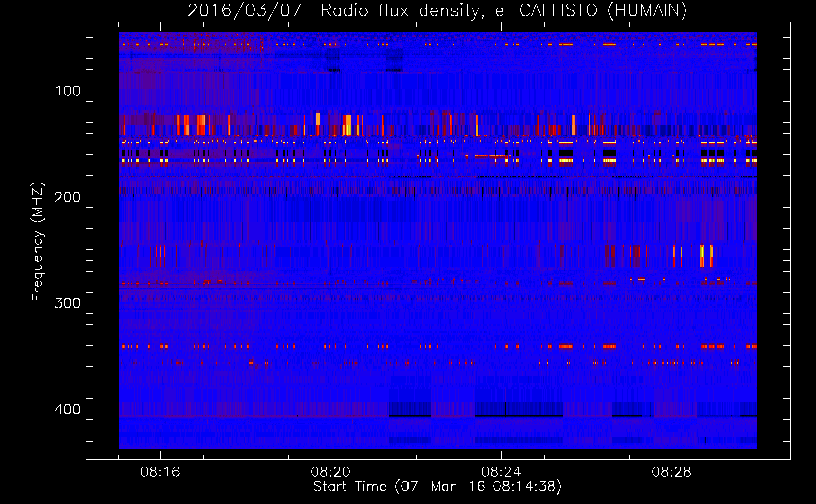Click the 08:28 time tick label

(x=672, y=472)
